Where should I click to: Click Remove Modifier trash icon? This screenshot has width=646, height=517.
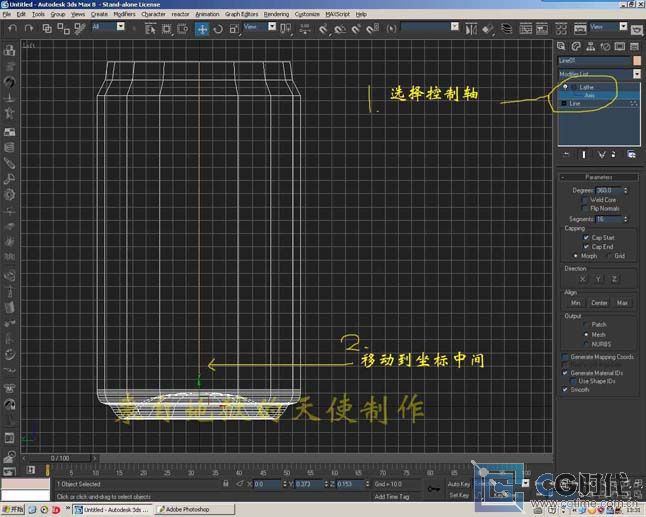(x=613, y=154)
